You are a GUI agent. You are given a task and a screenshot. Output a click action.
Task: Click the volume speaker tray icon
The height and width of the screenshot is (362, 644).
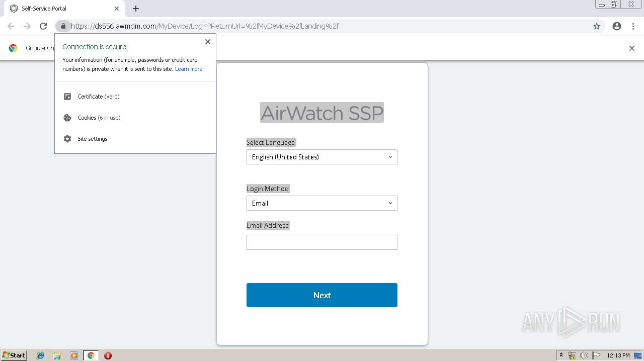(584, 355)
